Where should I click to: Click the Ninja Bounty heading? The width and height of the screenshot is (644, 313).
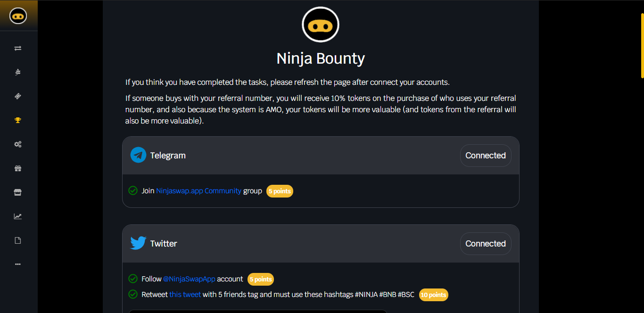pyautogui.click(x=321, y=58)
